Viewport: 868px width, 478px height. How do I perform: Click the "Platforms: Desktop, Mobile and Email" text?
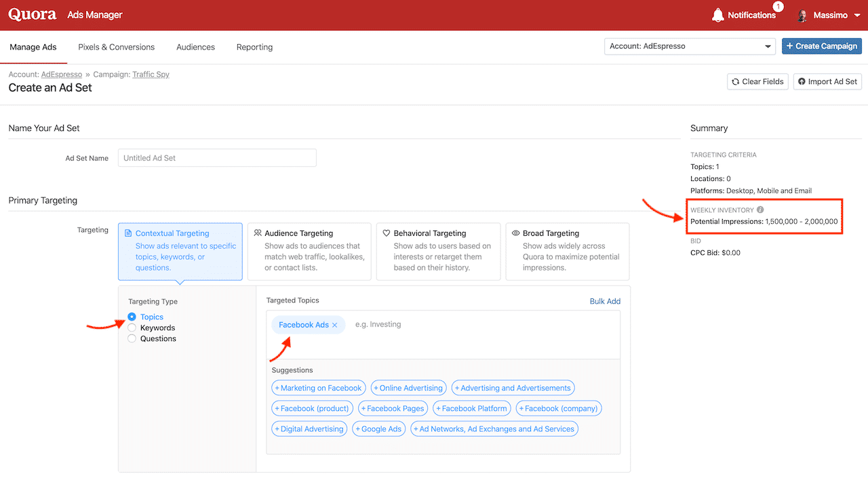click(x=751, y=191)
